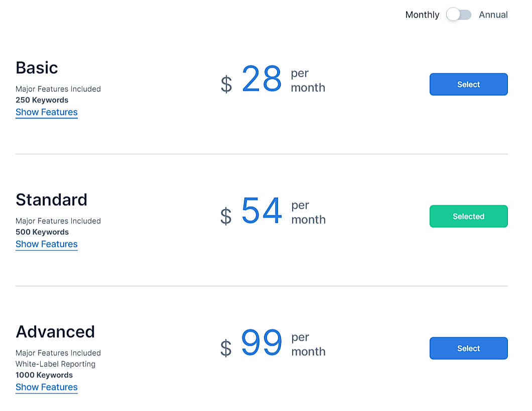This screenshot has width=532, height=411.
Task: Click the Advanced plan heading
Action: point(55,332)
